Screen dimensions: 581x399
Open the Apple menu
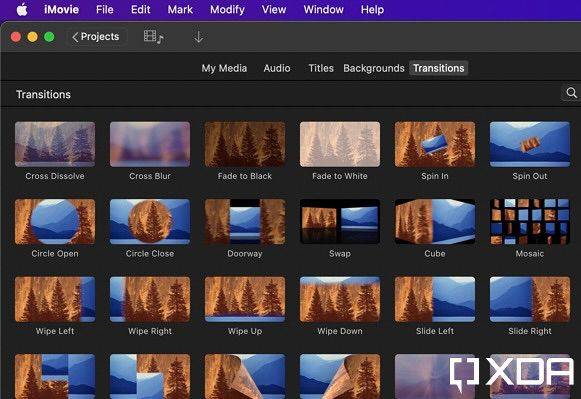[x=22, y=10]
